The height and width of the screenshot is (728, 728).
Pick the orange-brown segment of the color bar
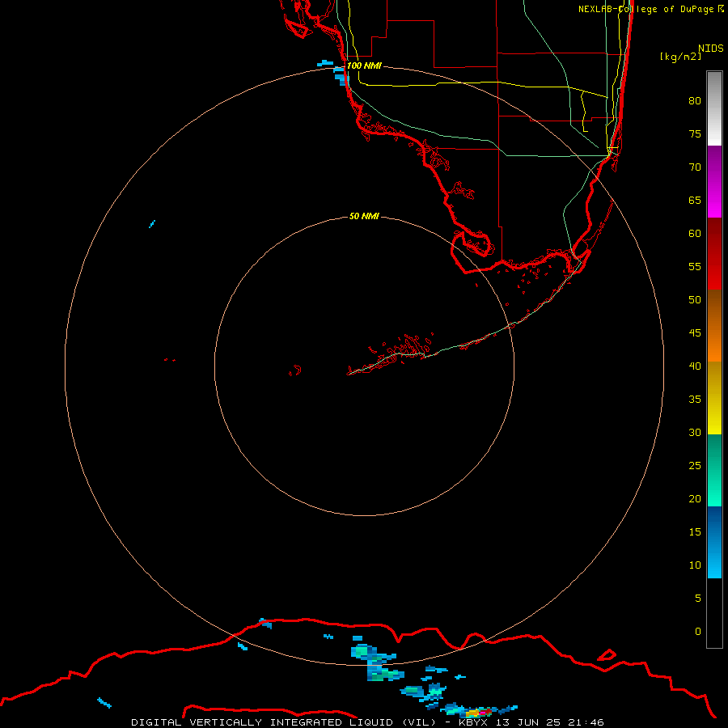click(714, 325)
